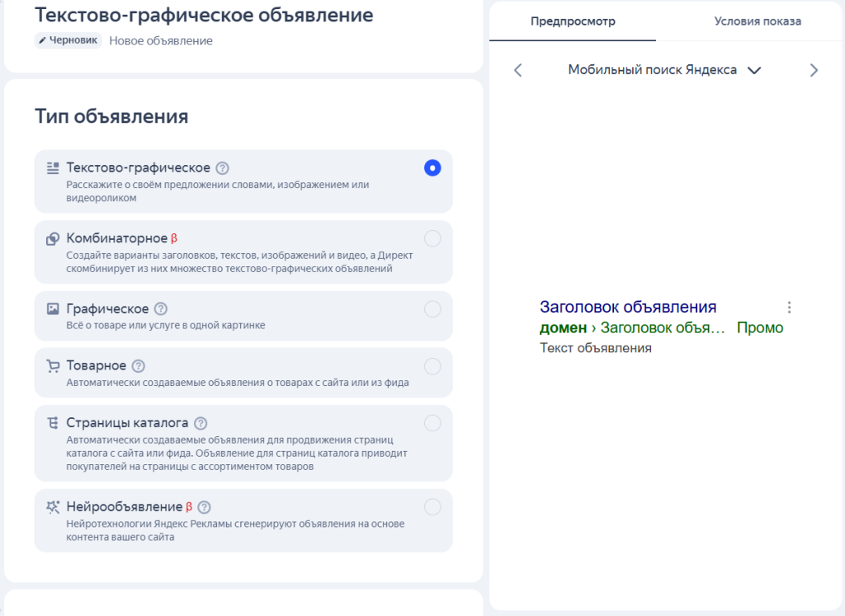Click the Промо label in preview
The height and width of the screenshot is (616, 845).
coord(760,327)
